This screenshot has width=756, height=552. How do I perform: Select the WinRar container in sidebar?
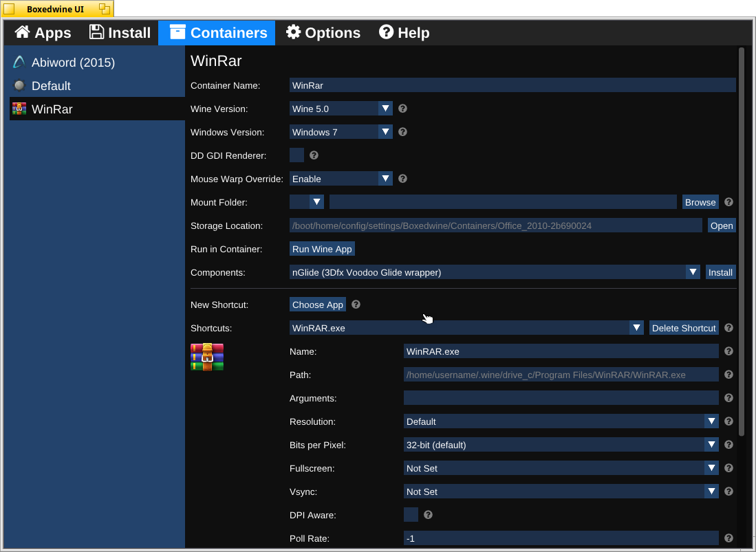[x=98, y=109]
